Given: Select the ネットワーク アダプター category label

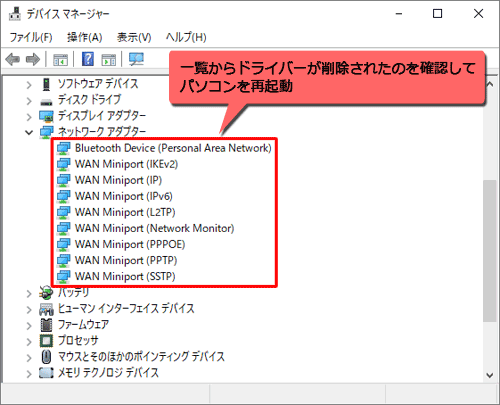Looking at the screenshot, I should pyautogui.click(x=102, y=132).
